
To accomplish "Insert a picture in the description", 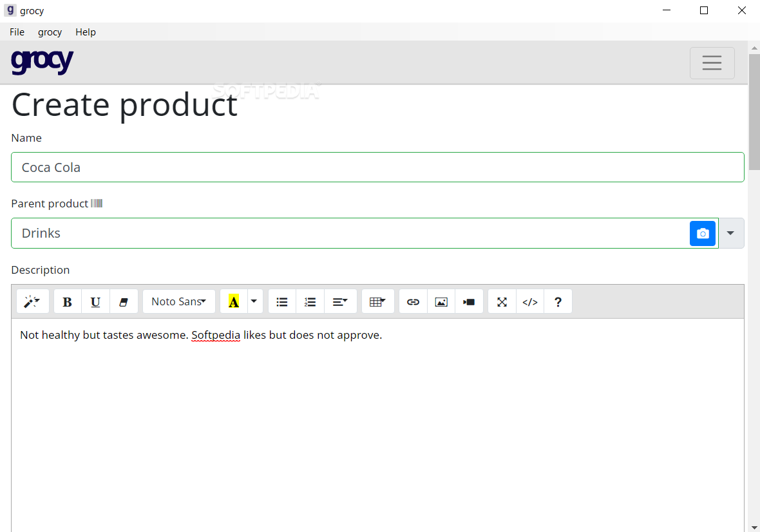I will click(x=441, y=301).
